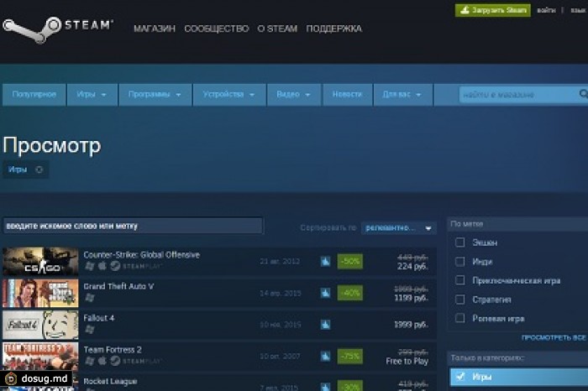The image size is (588, 391).
Task: Open the ПОДДЕРЖКА menu
Action: [333, 29]
